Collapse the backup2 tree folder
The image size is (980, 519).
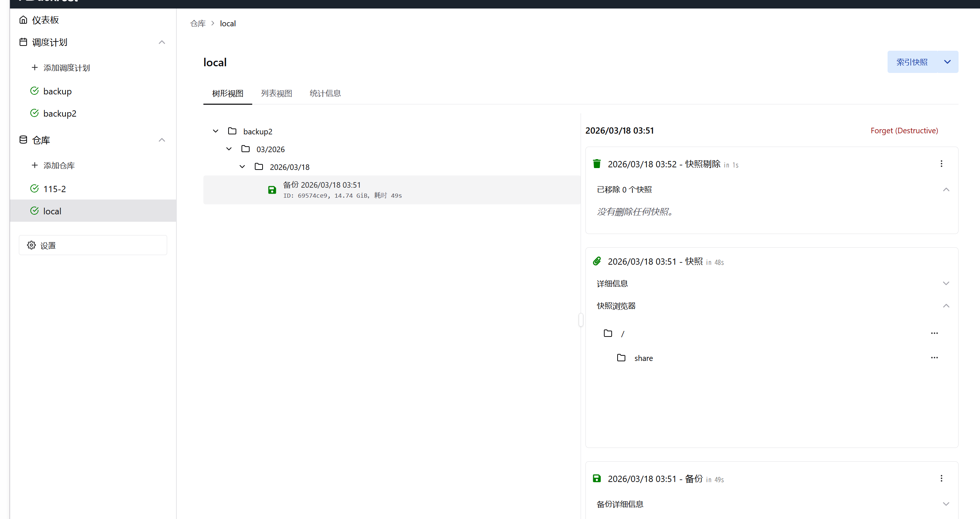pyautogui.click(x=216, y=131)
